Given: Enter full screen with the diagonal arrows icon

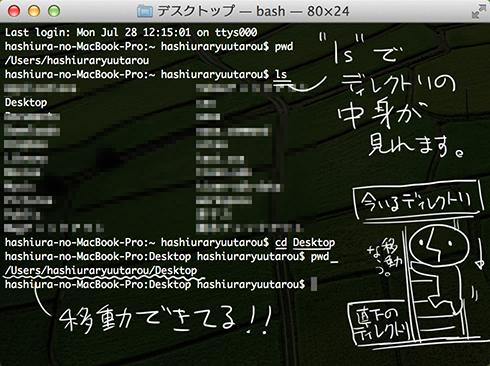Looking at the screenshot, I should tap(479, 11).
